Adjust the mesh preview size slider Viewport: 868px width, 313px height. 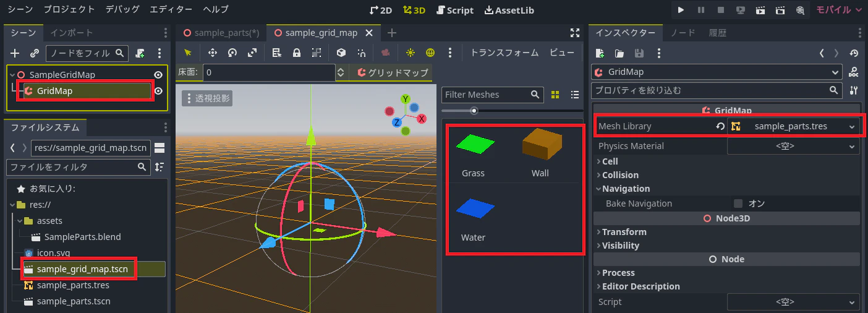pyautogui.click(x=474, y=111)
